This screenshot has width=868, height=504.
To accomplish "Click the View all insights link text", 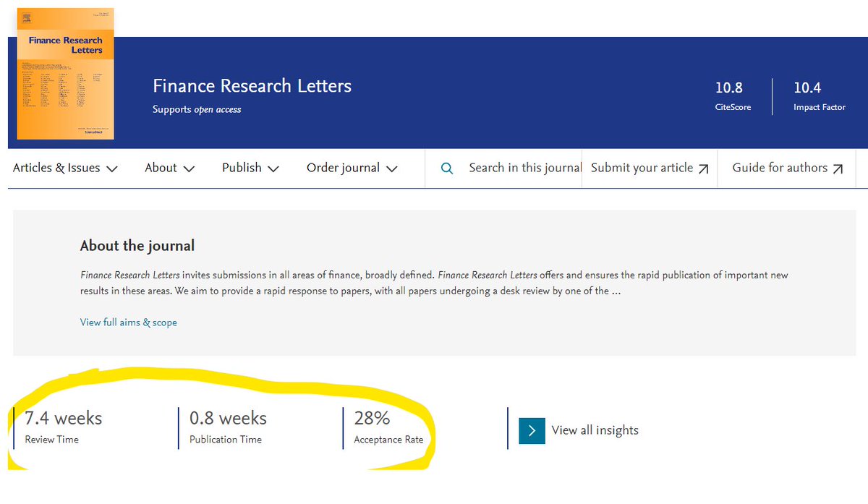I will (595, 430).
